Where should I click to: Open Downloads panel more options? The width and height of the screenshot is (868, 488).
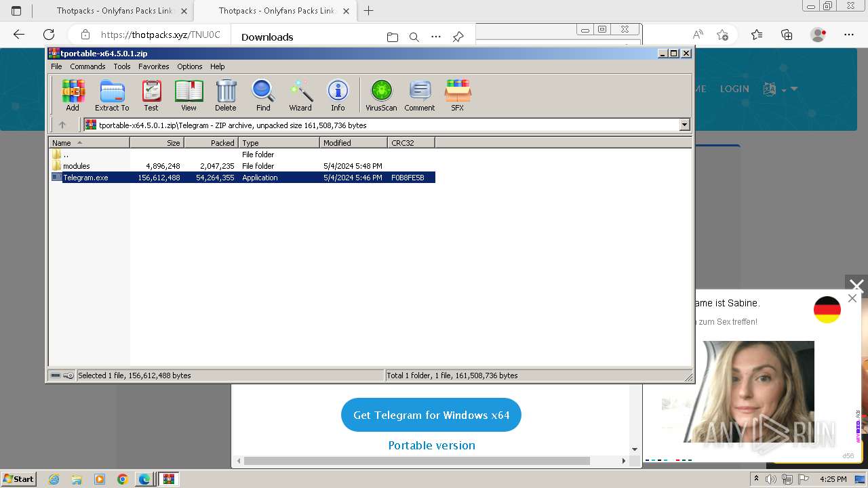pyautogui.click(x=436, y=37)
